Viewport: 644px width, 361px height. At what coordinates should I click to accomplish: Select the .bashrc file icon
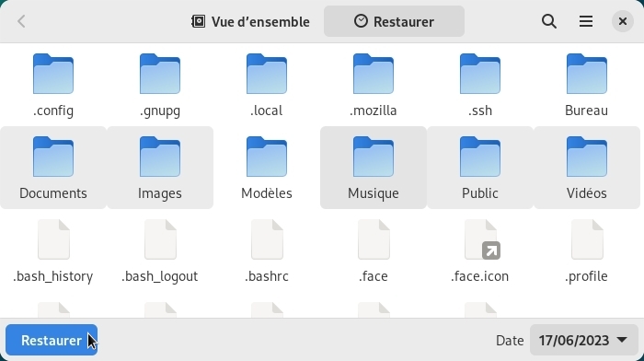point(267,239)
